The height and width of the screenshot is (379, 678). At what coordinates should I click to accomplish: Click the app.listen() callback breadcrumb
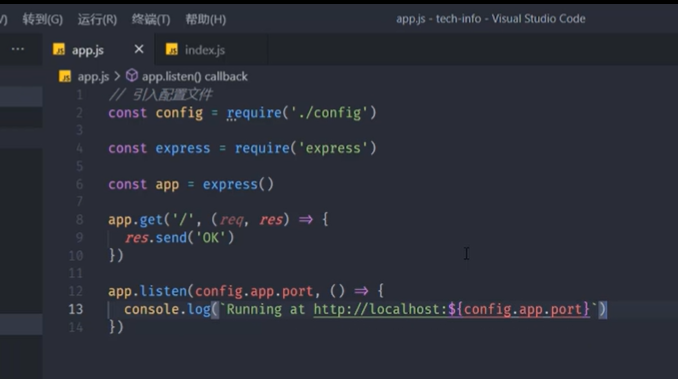195,77
